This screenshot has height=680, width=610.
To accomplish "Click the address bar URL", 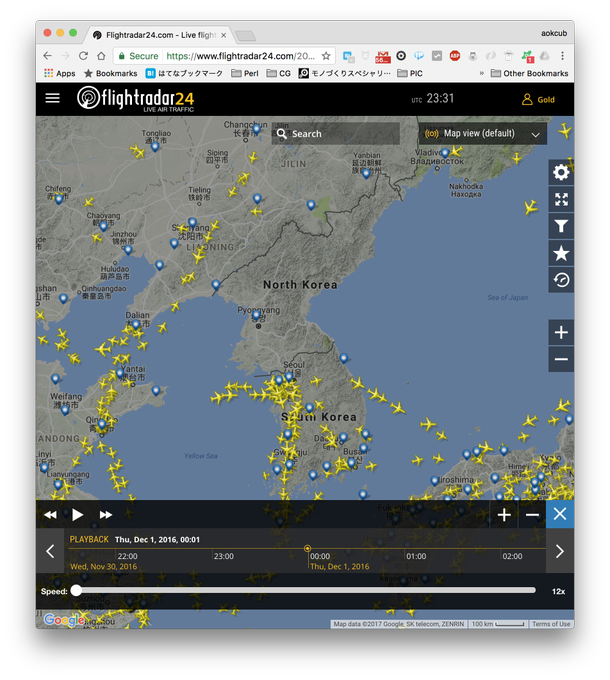I will pos(241,56).
